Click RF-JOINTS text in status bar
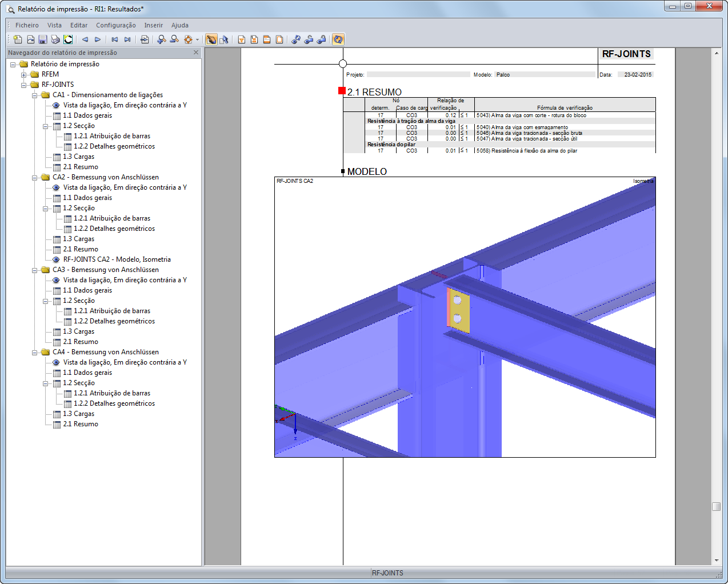 click(387, 573)
